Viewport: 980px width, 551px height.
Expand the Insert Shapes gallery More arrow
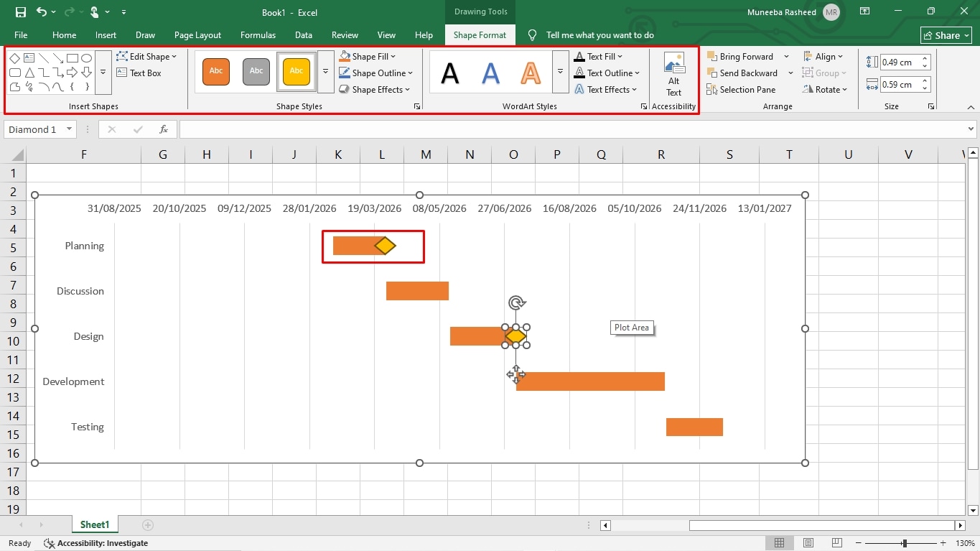coord(103,73)
